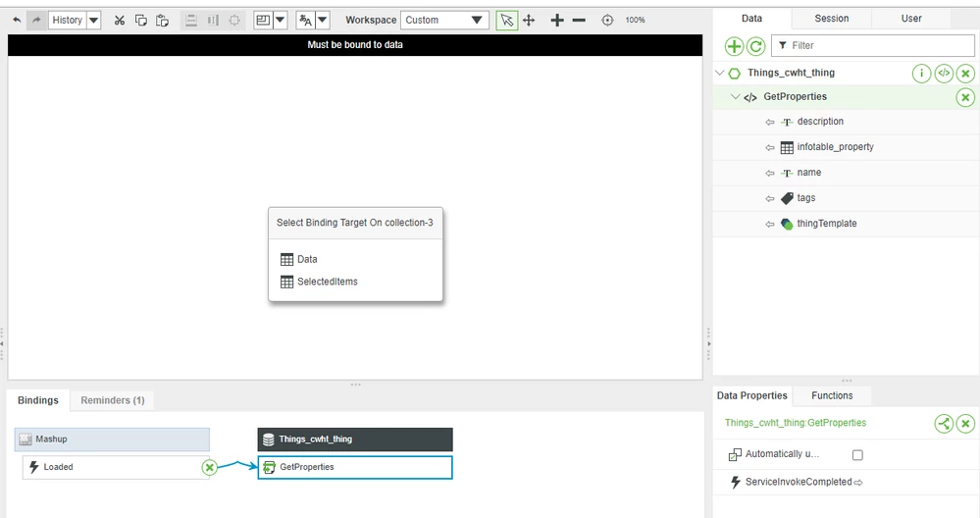Click the green add data plus icon
This screenshot has width=980, height=518.
tap(735, 45)
